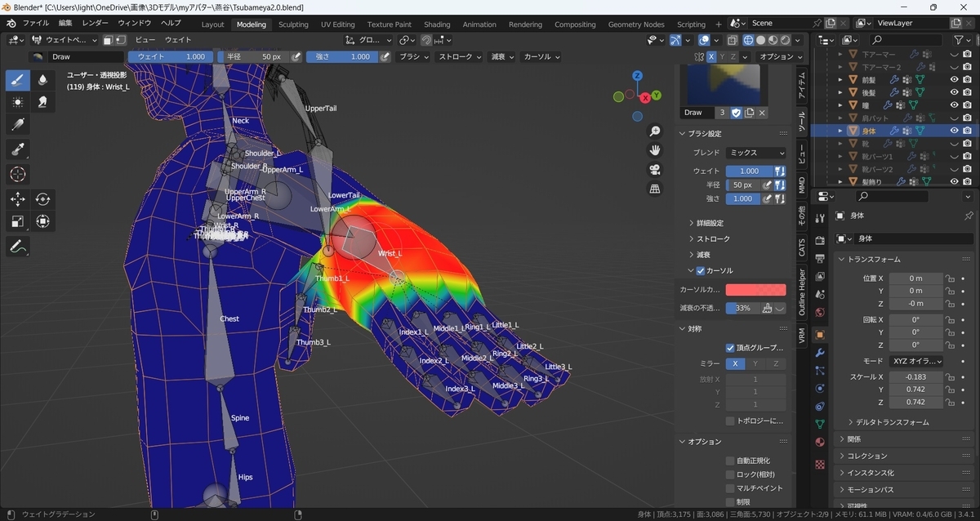Open the Object properties orange square tab
Viewport: 980px width, 521px height.
(x=820, y=334)
